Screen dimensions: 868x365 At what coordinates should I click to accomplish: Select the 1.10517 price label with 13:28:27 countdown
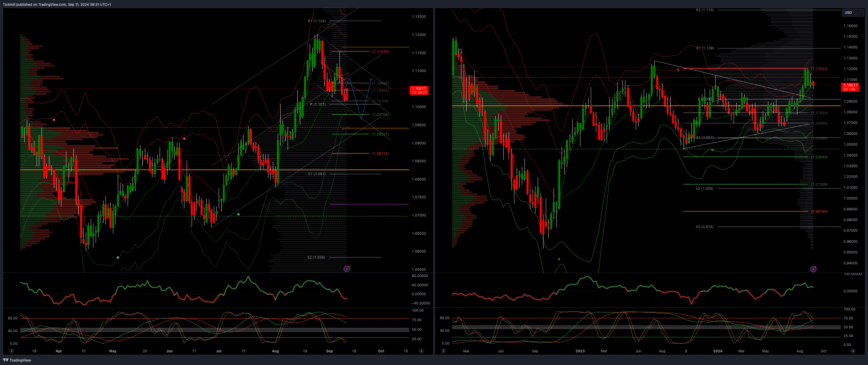coord(419,90)
